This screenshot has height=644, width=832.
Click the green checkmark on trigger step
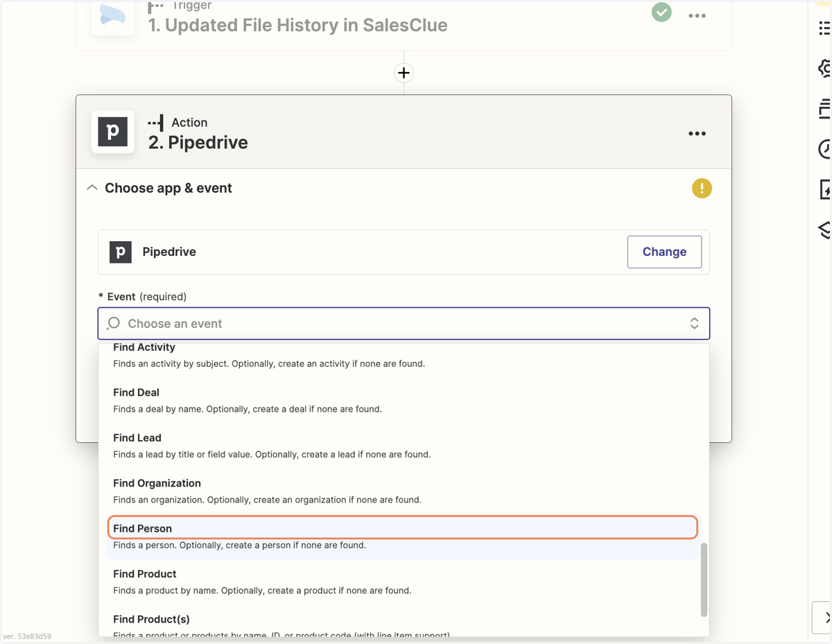click(661, 12)
